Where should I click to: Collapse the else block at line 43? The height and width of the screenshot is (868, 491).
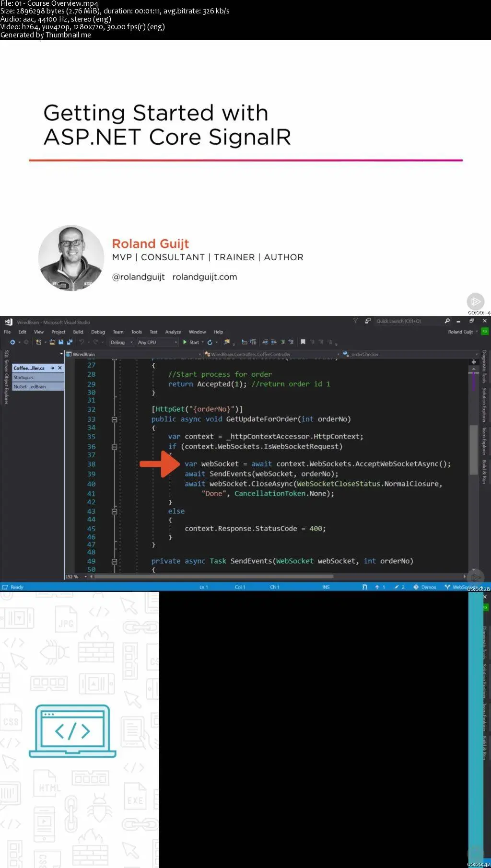tap(114, 511)
